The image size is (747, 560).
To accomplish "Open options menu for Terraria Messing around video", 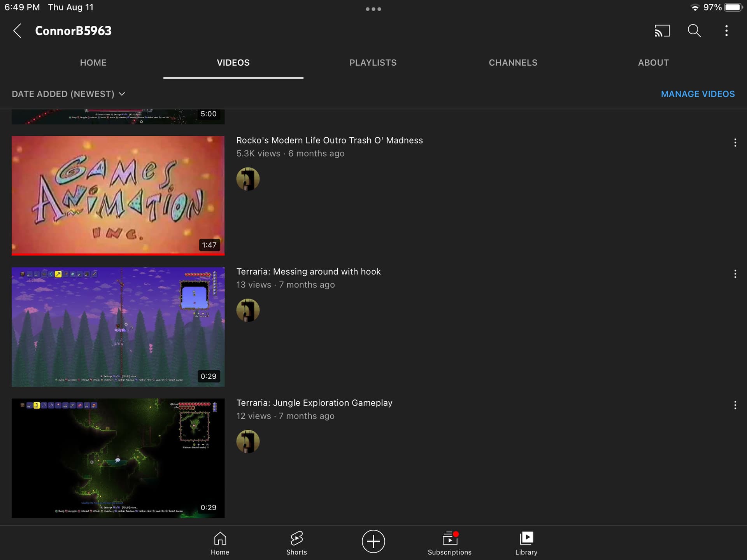I will pos(735,274).
